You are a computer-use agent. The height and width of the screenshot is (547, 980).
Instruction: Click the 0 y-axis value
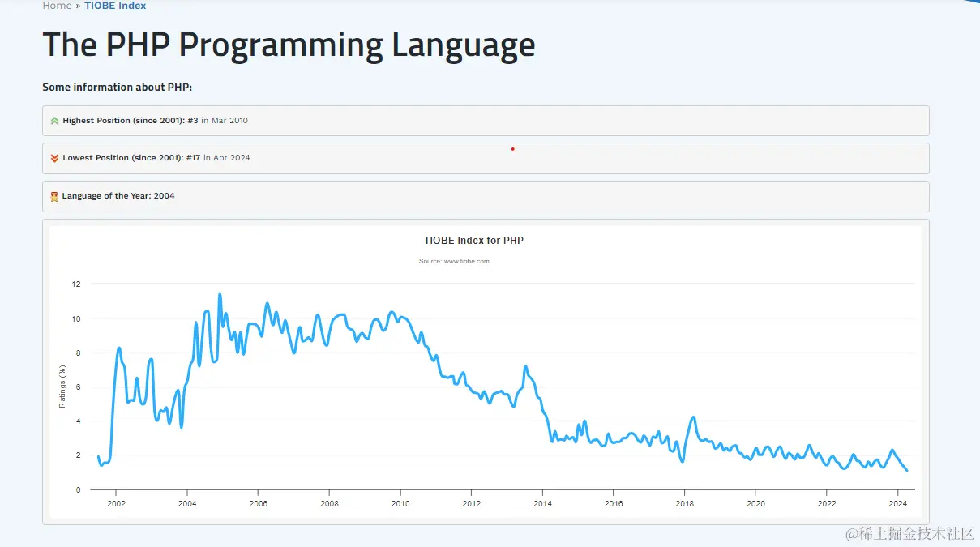(79, 490)
